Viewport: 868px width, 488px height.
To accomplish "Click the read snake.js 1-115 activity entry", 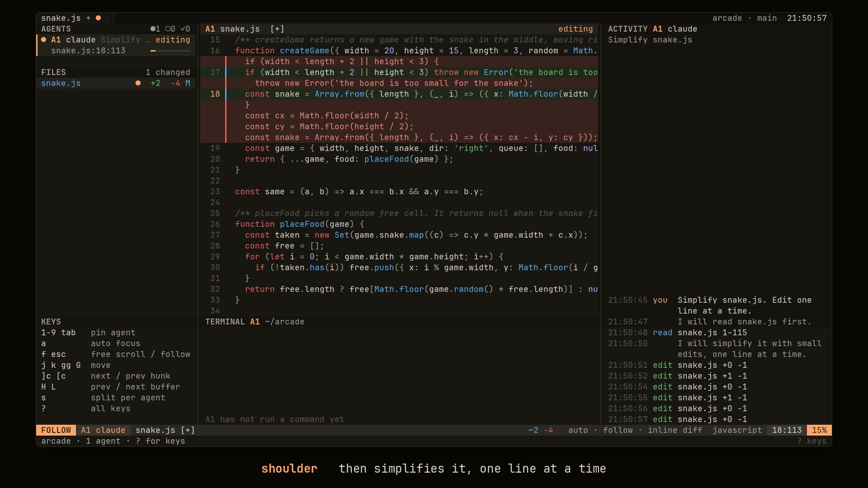I will (677, 333).
